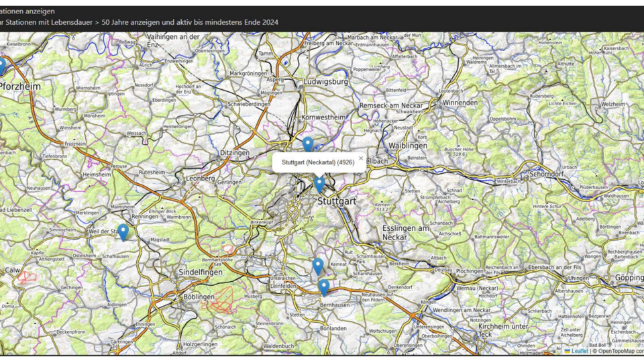Click the 'Böblingen' map label
The width and height of the screenshot is (644, 363).
199,297
